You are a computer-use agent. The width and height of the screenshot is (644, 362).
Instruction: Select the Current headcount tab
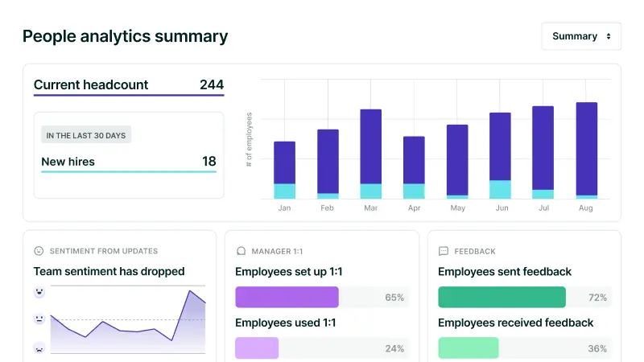point(129,85)
